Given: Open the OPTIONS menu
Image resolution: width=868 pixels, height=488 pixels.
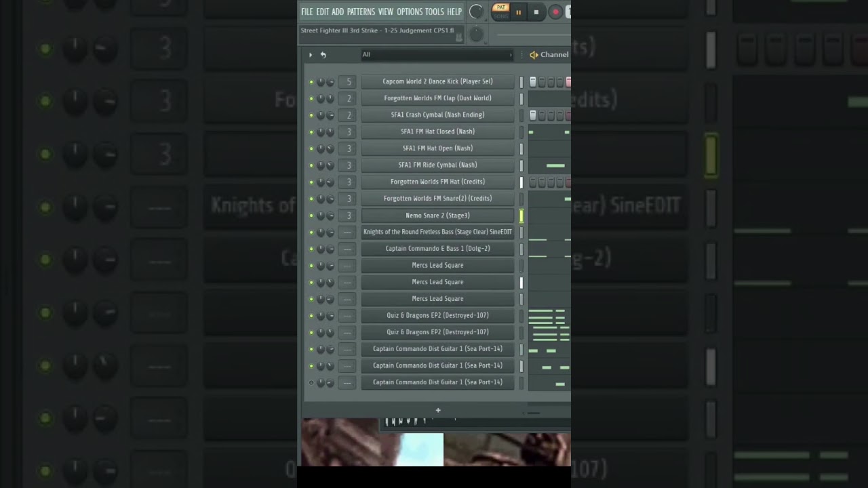Looking at the screenshot, I should [x=410, y=12].
